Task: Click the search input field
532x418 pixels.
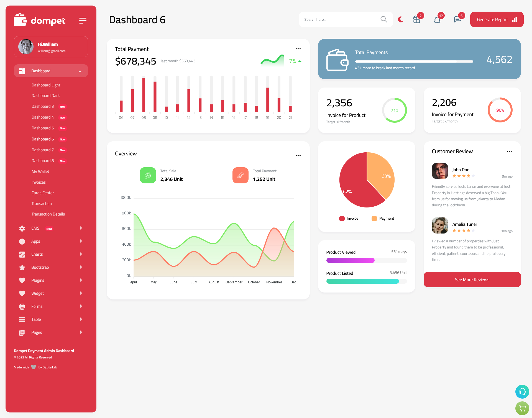Action: [344, 19]
